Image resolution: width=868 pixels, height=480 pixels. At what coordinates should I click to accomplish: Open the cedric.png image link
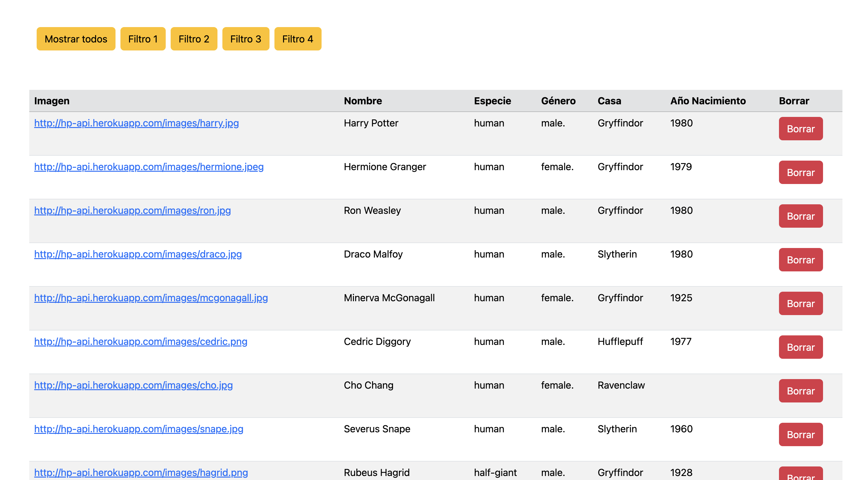[140, 342]
